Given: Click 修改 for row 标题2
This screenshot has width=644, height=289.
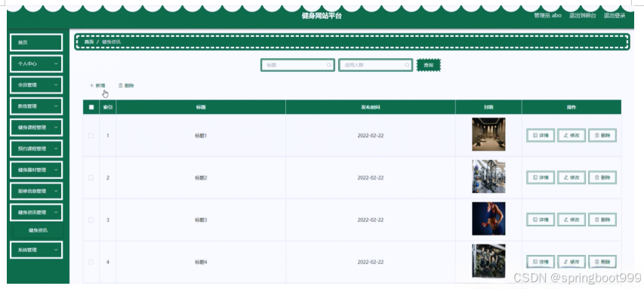Looking at the screenshot, I should tap(572, 178).
